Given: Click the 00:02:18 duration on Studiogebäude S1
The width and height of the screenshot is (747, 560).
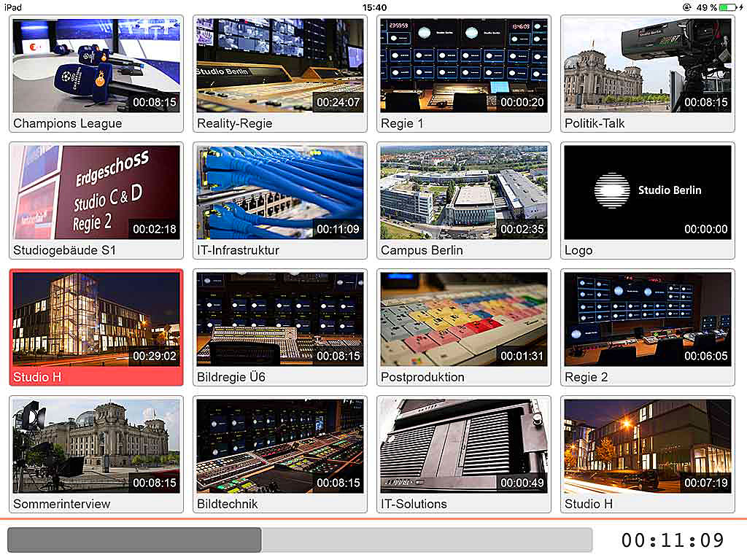Looking at the screenshot, I should pyautogui.click(x=155, y=229).
